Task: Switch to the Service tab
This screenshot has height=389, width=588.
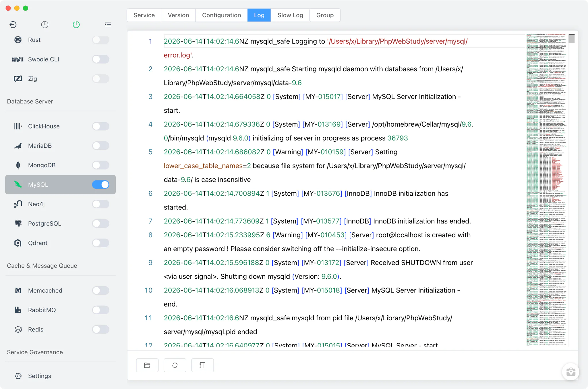Action: (x=144, y=15)
